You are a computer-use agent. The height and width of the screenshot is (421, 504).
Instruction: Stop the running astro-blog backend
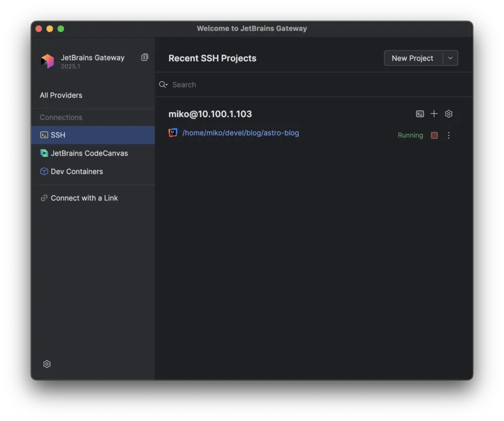434,135
